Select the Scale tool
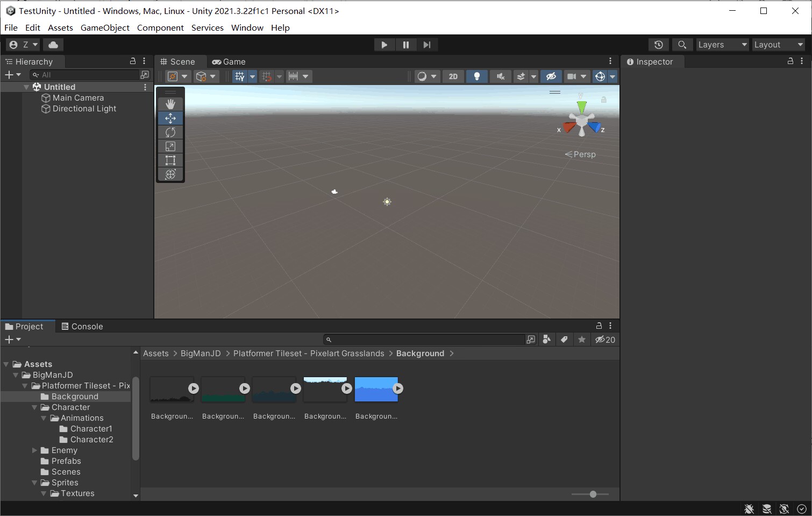This screenshot has width=812, height=516. click(x=170, y=146)
